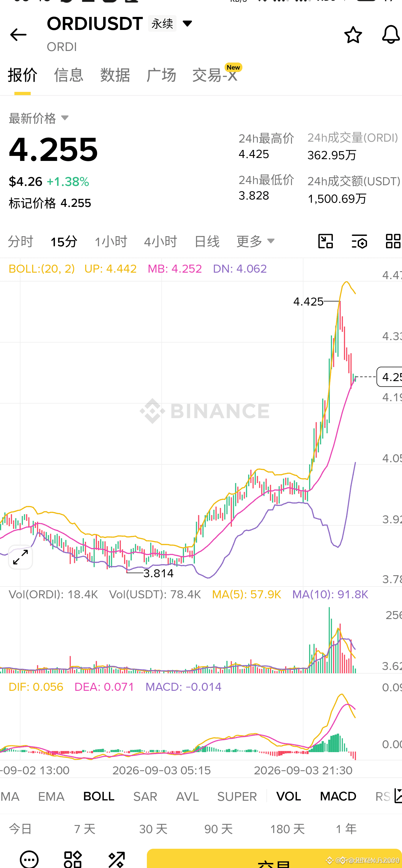Image resolution: width=402 pixels, height=868 pixels.
Task: Select the 1小时 chart interval
Action: 111,241
